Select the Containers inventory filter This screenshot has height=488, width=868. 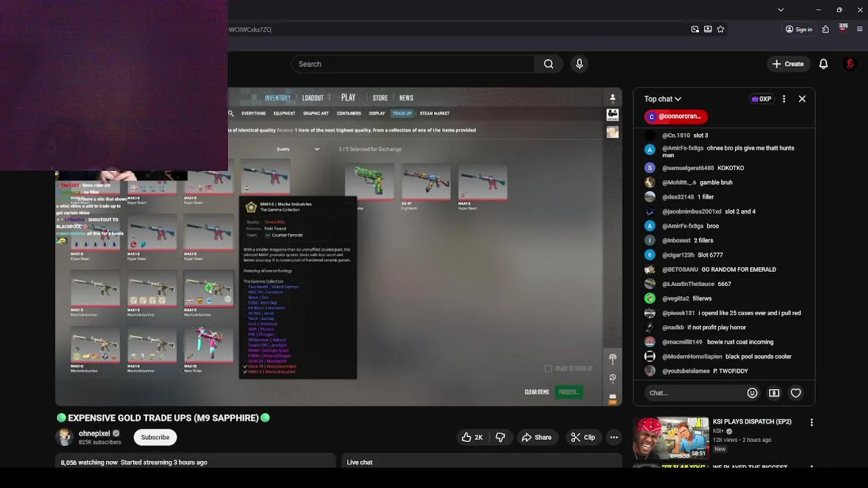tap(349, 113)
